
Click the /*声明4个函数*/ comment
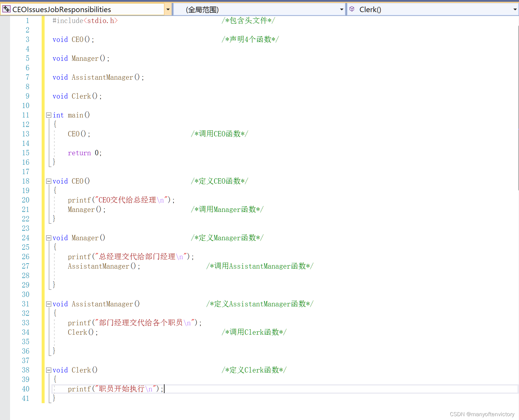tap(250, 40)
